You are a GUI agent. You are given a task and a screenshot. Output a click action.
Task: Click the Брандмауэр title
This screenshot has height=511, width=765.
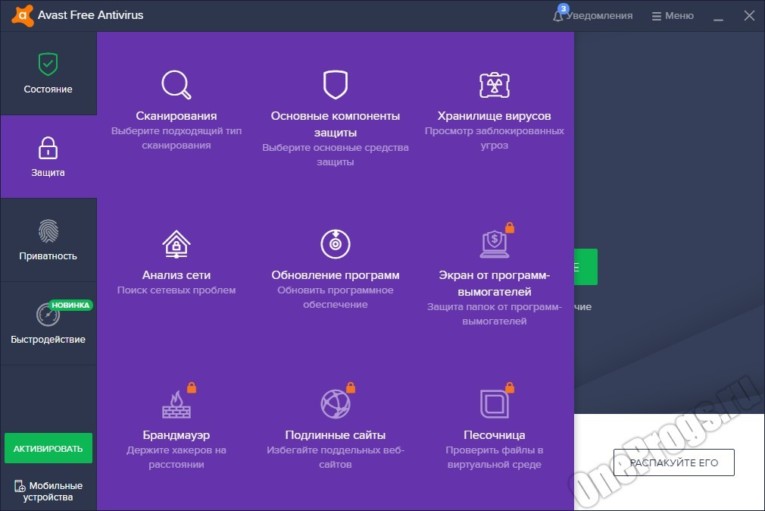[176, 435]
